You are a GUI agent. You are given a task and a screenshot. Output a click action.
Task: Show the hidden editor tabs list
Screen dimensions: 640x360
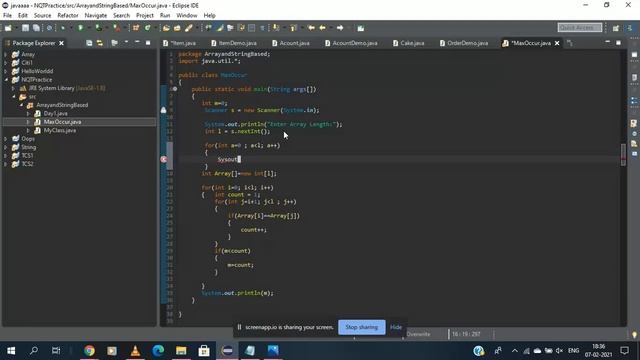pos(570,43)
